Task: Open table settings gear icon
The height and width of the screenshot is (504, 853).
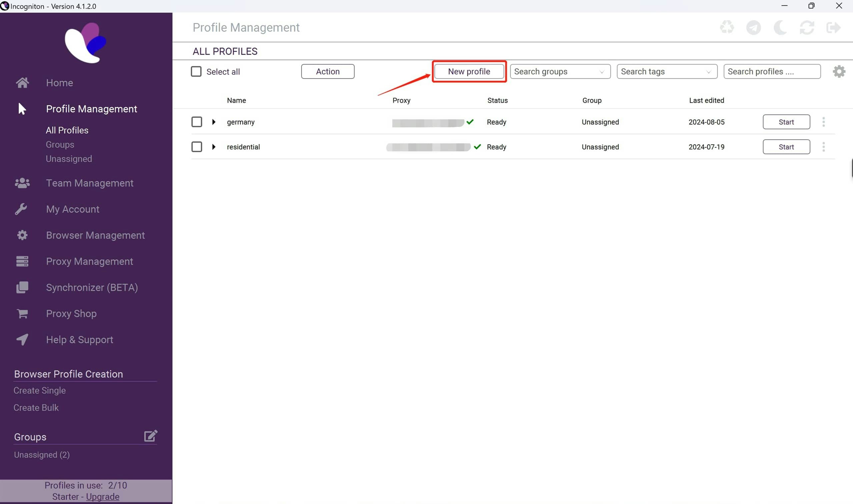Action: click(839, 72)
